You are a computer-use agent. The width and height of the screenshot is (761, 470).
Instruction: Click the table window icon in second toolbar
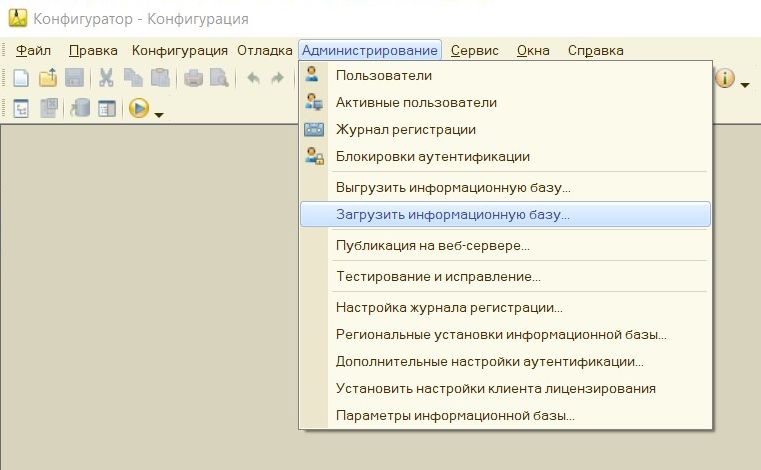tap(107, 108)
